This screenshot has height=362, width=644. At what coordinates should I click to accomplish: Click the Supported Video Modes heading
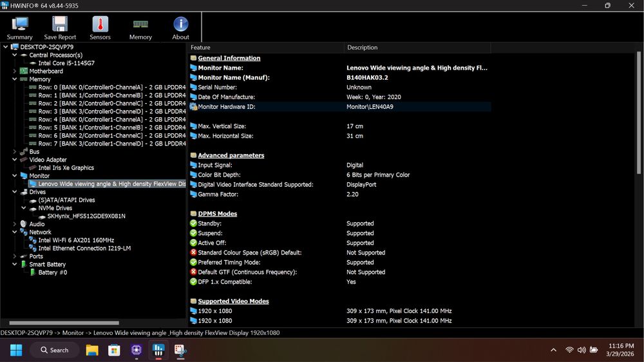[233, 301]
